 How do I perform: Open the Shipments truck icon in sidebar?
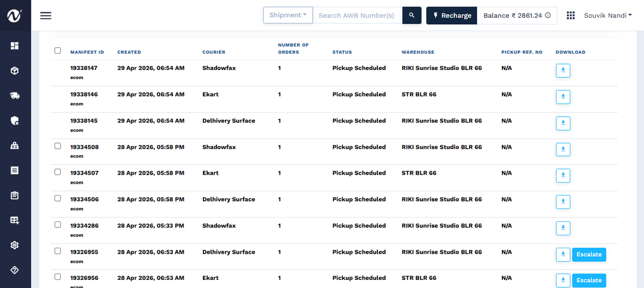coord(14,96)
